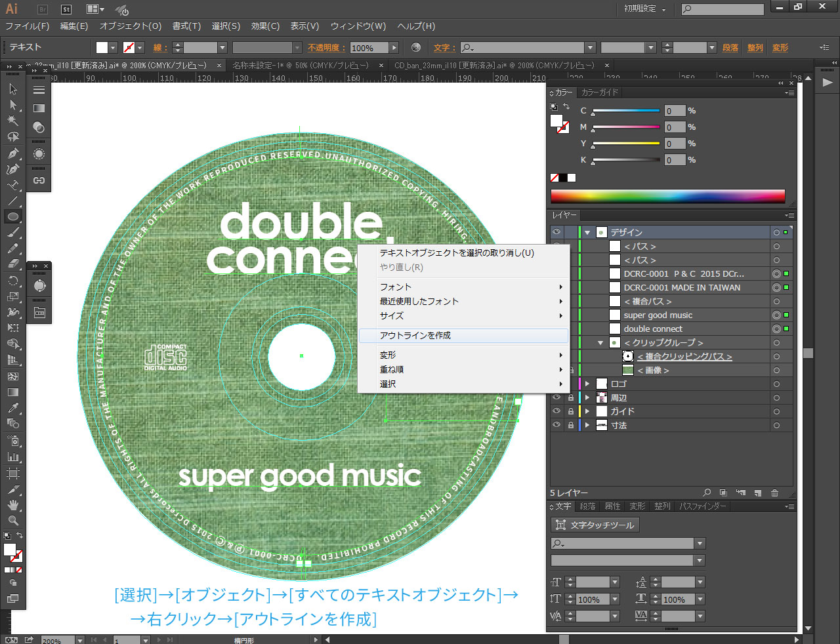Select the Column Graph tool
The height and width of the screenshot is (644, 840).
pyautogui.click(x=12, y=456)
